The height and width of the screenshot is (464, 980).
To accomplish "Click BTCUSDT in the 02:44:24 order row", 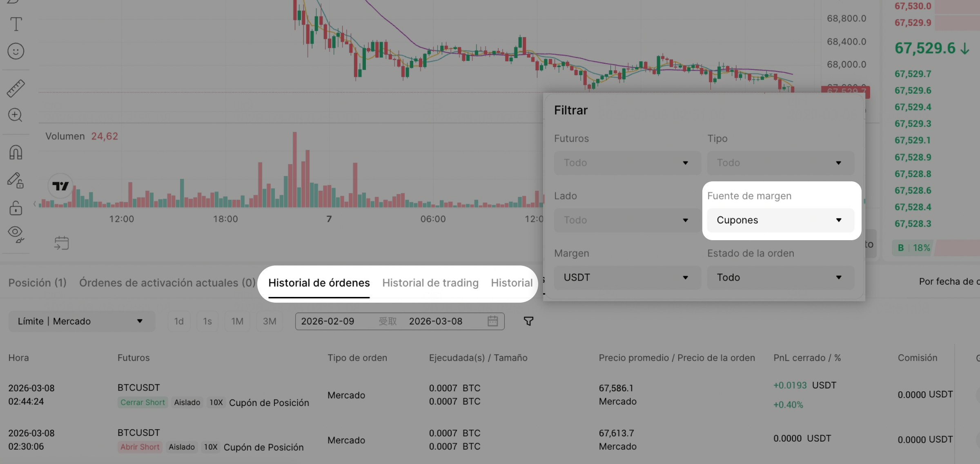I will [x=139, y=388].
